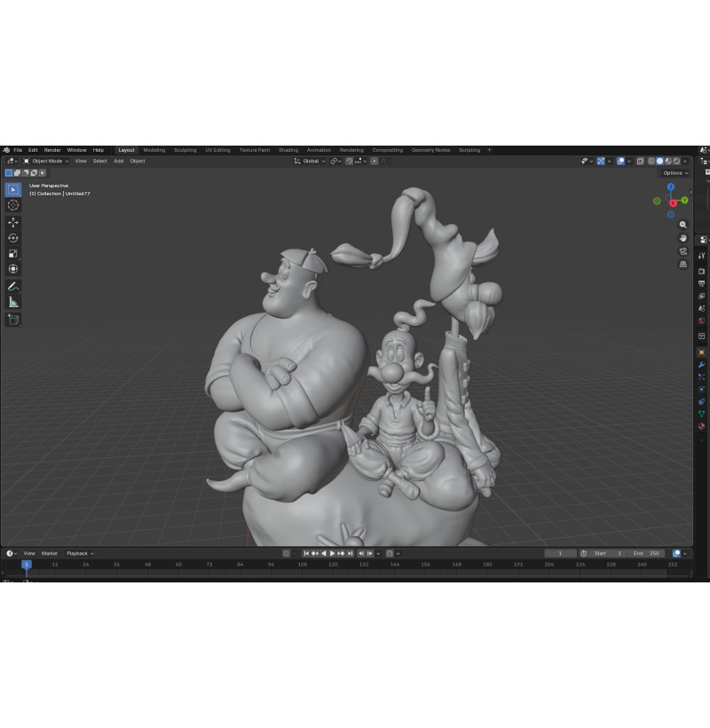This screenshot has height=728, width=710.
Task: Select the Annotate pencil tool
Action: click(13, 287)
